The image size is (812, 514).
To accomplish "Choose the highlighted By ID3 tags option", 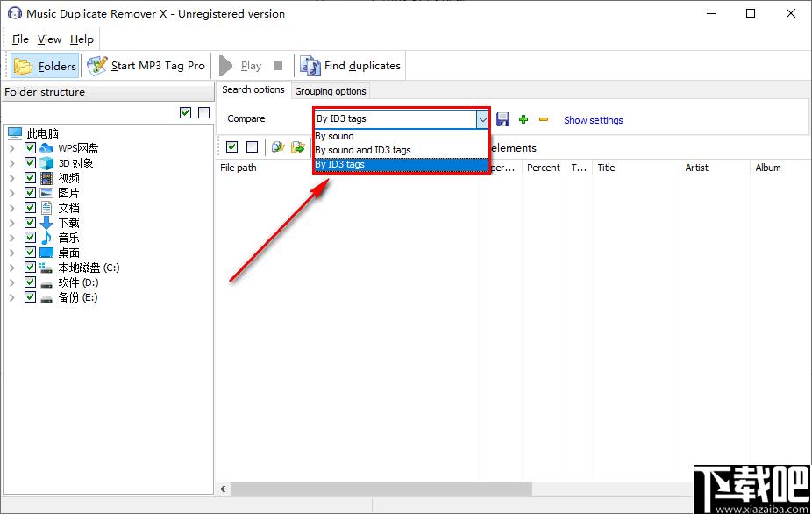I will click(402, 164).
